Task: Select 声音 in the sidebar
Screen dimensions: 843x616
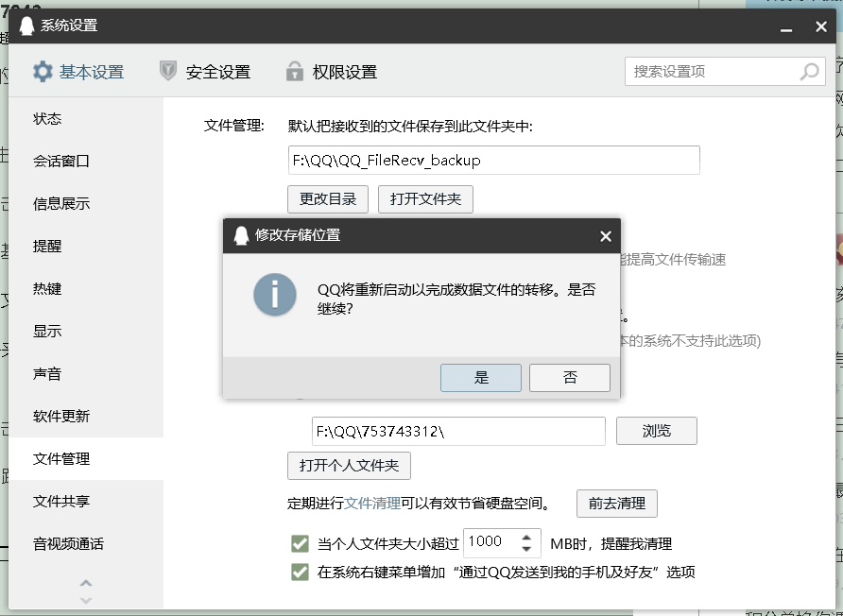Action: [86, 373]
